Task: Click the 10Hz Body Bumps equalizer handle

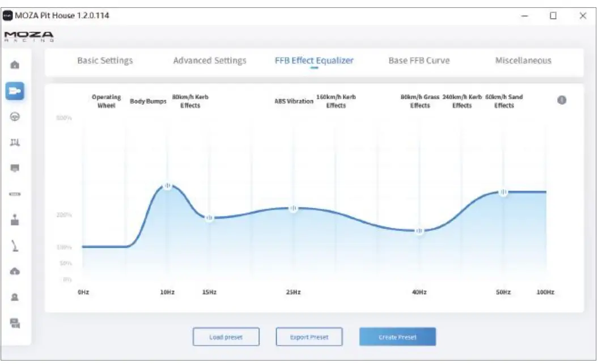Action: click(x=168, y=186)
